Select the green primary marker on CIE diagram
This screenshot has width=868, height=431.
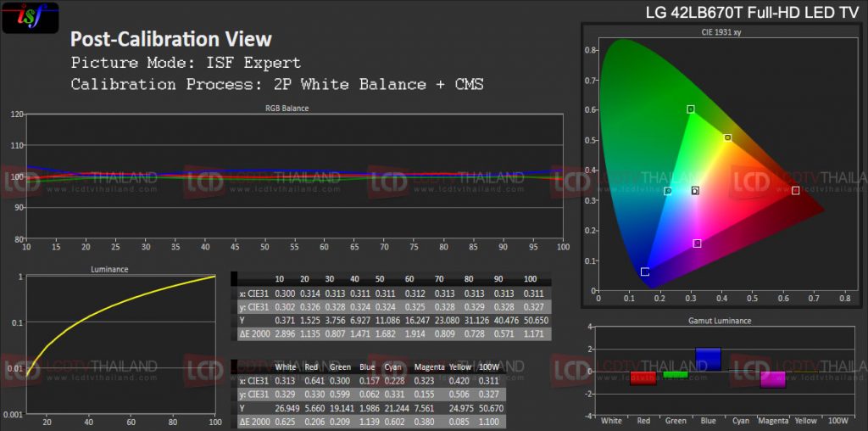691,109
